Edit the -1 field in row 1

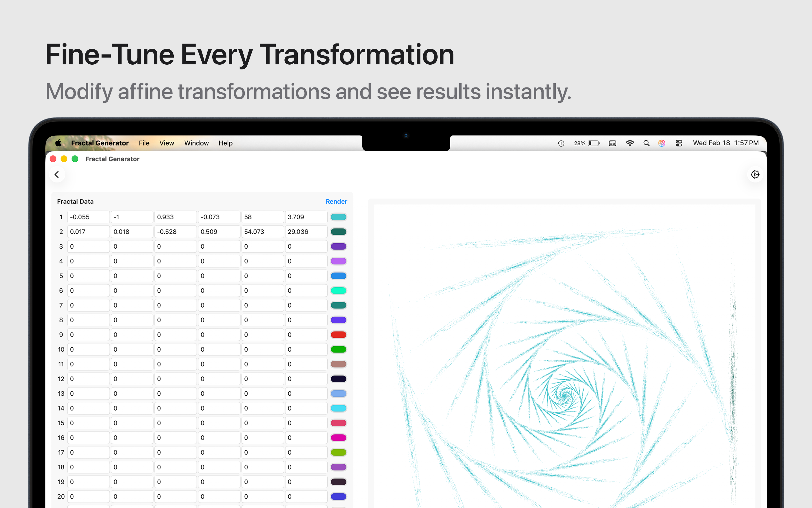coord(132,217)
